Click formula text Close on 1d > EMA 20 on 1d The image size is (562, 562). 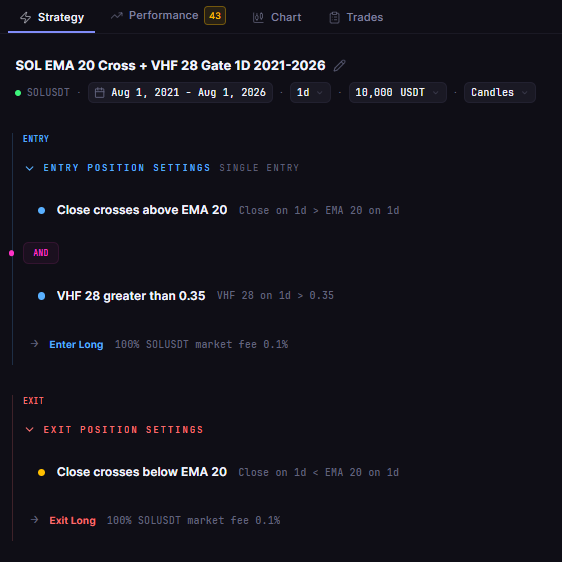pyautogui.click(x=319, y=210)
